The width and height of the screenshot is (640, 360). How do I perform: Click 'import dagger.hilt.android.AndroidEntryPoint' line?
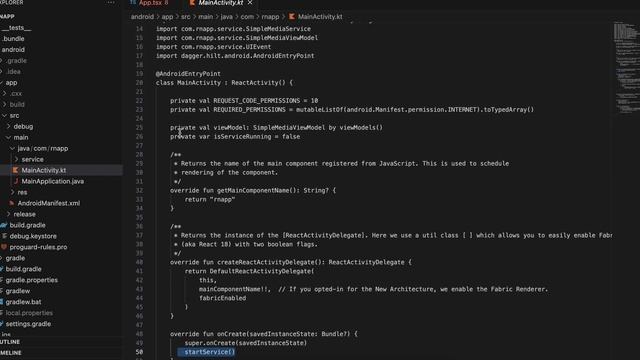235,56
